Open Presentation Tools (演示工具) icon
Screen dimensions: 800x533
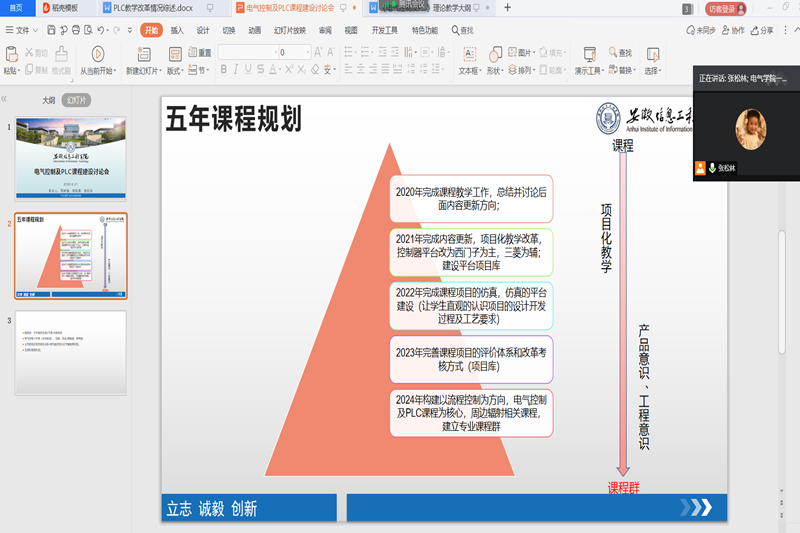point(587,55)
